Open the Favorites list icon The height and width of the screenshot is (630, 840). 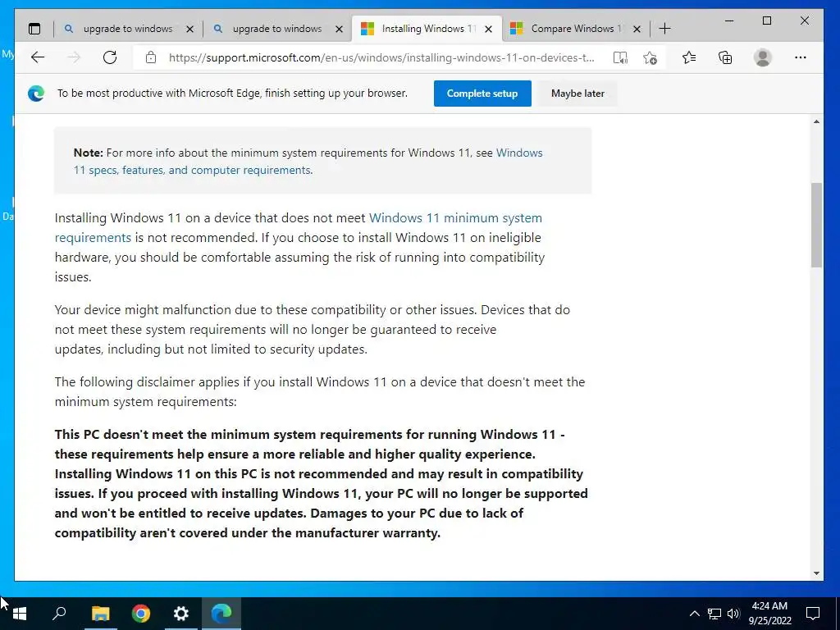click(689, 57)
